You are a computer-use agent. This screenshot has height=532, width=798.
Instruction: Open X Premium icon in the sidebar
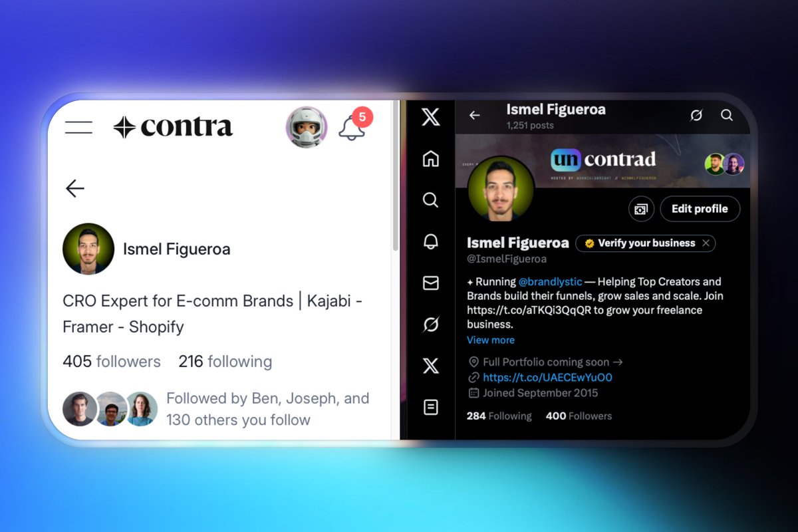[431, 366]
